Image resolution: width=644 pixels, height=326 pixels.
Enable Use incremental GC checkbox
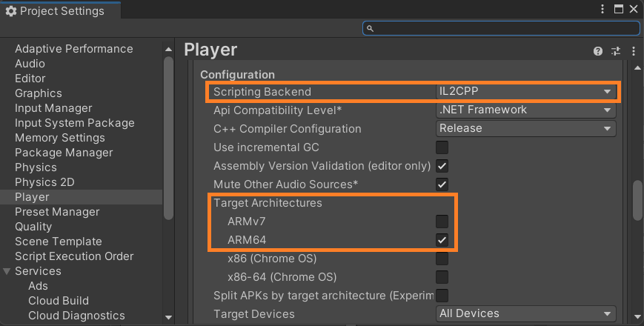click(x=442, y=147)
